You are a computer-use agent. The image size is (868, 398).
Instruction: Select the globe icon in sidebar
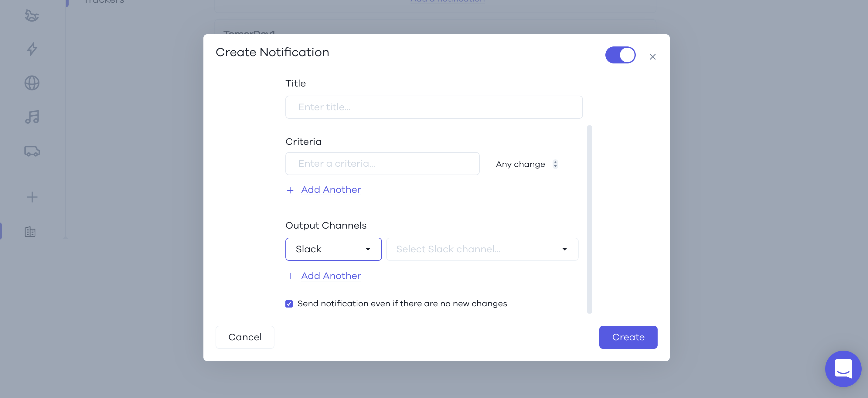[x=32, y=83]
